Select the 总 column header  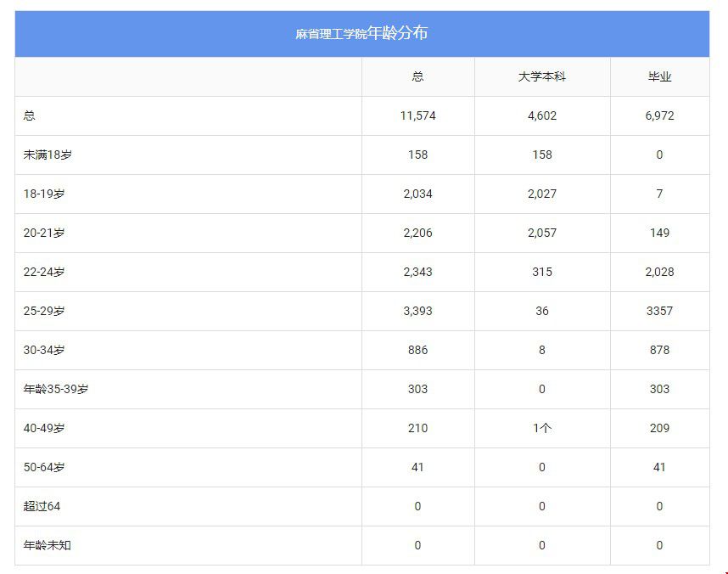click(417, 76)
